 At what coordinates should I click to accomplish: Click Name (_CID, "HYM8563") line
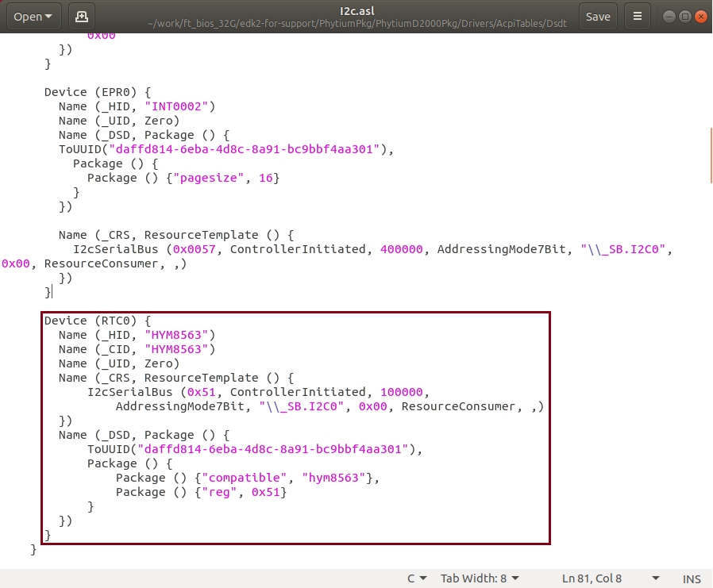tap(137, 349)
